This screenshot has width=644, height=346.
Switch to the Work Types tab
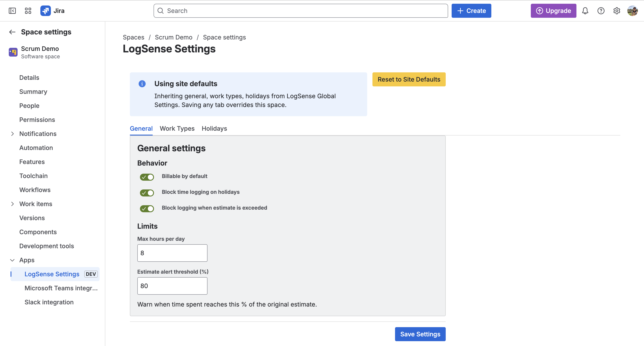pyautogui.click(x=177, y=128)
